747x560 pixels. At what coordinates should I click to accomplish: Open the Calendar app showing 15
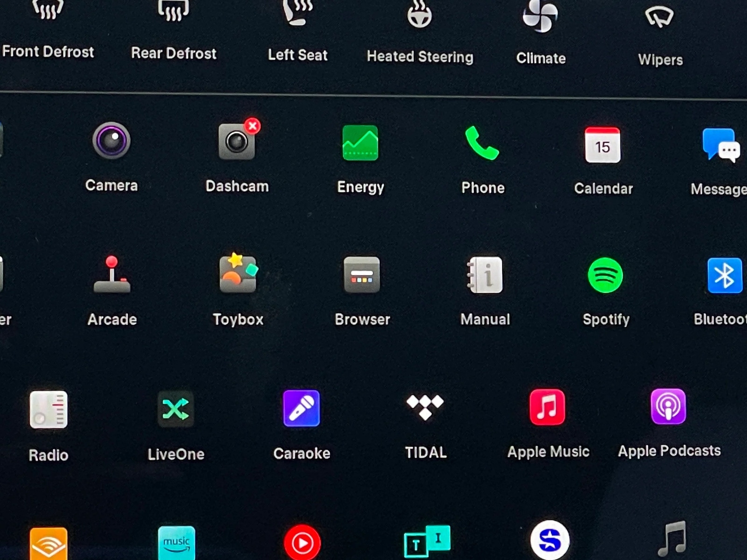point(603,161)
